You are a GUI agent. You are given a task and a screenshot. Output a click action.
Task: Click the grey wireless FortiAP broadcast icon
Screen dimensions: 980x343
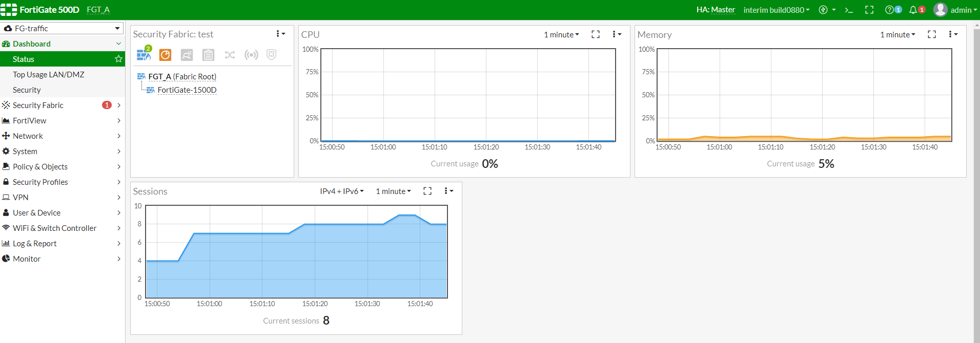pyautogui.click(x=251, y=55)
